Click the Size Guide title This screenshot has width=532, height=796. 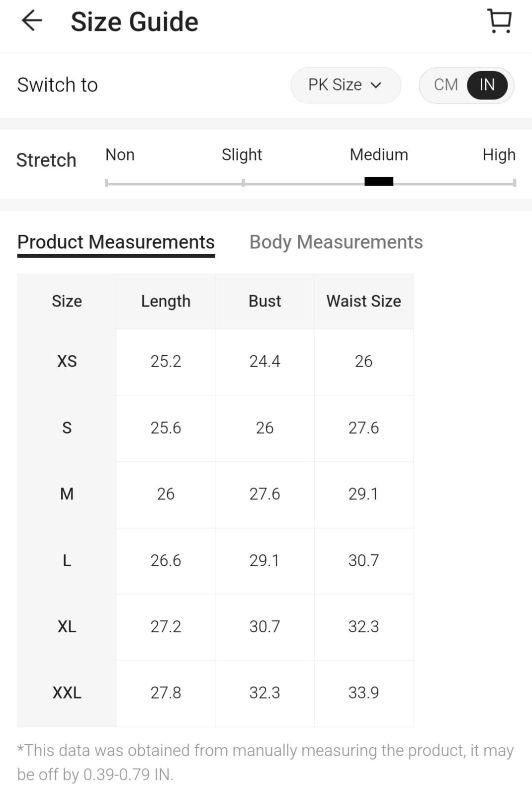click(x=134, y=22)
